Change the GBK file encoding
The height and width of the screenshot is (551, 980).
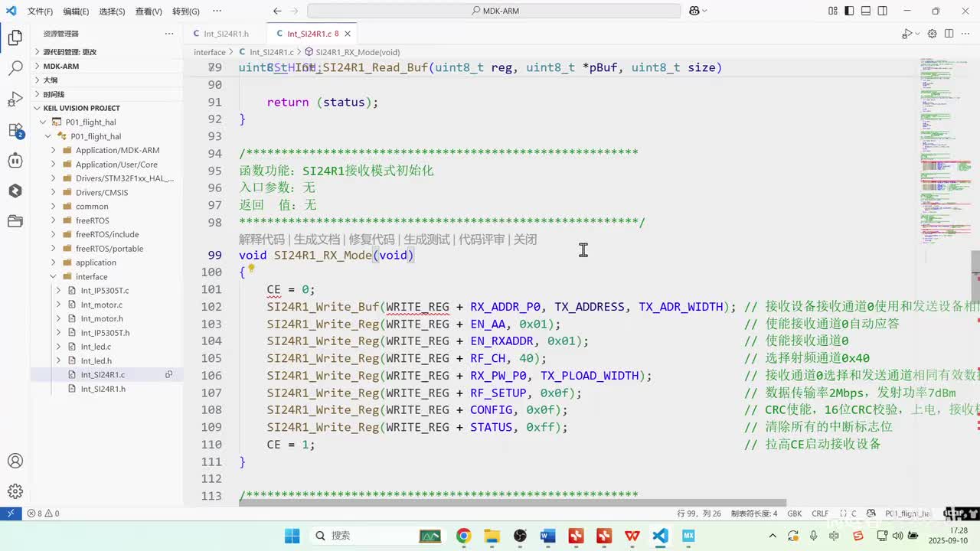click(794, 514)
